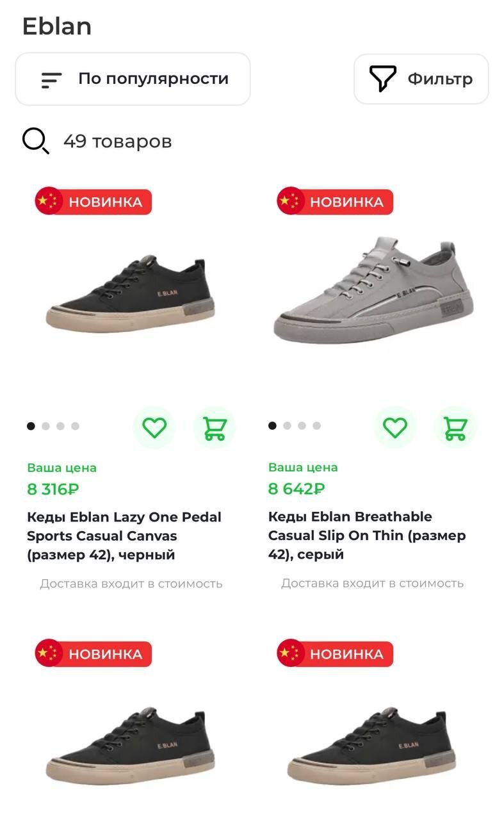Select last image dot for gray sneakers
This screenshot has width=504, height=820.
316,425
